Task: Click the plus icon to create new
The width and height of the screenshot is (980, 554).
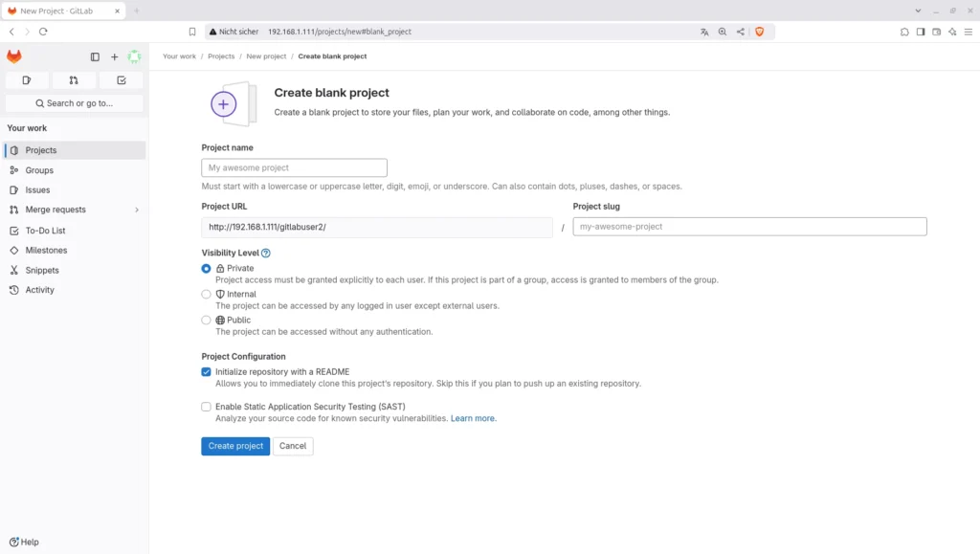Action: (x=115, y=57)
